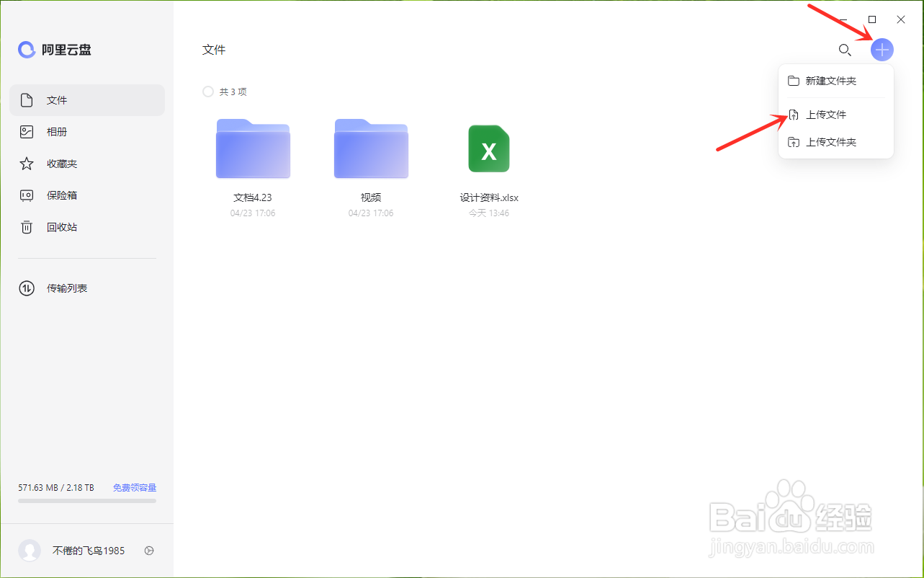
Task: Open the plus button to expand upload options
Action: 882,50
